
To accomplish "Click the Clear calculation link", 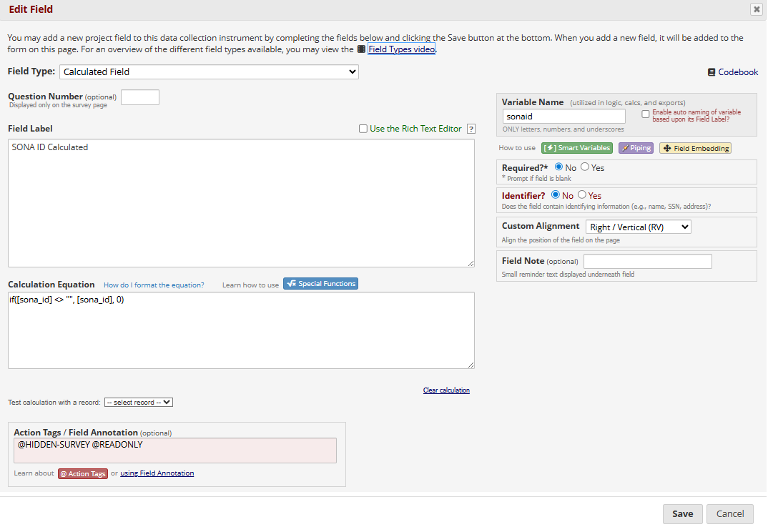I will click(446, 390).
